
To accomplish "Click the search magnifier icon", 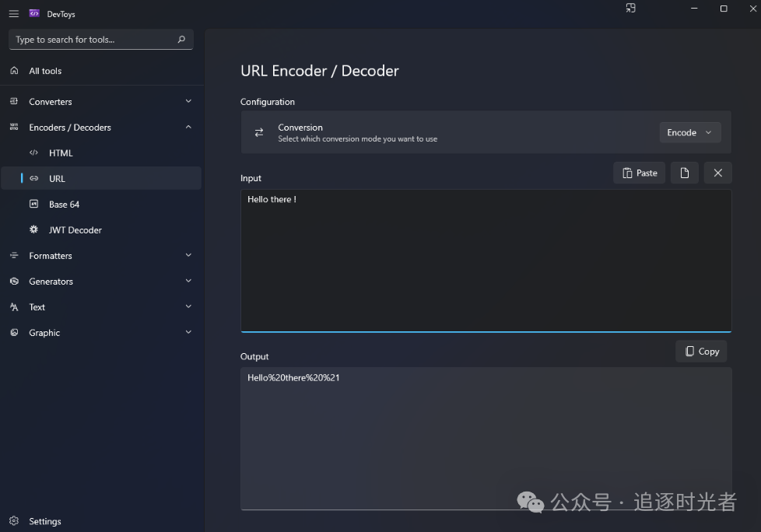I will click(181, 40).
